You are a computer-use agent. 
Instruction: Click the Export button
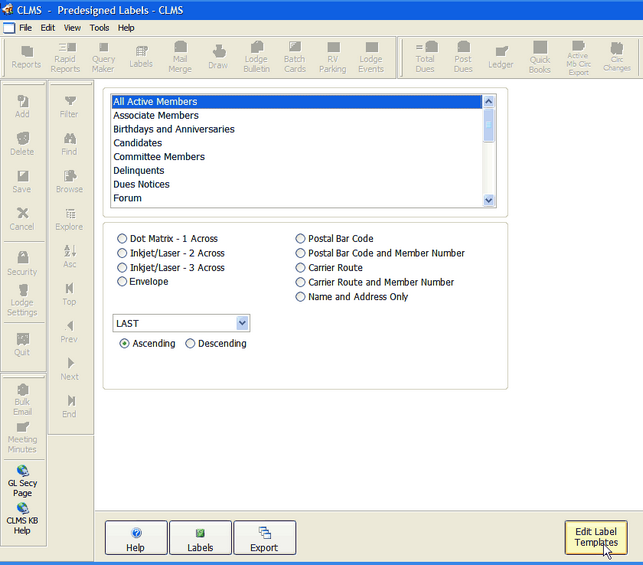pos(264,538)
